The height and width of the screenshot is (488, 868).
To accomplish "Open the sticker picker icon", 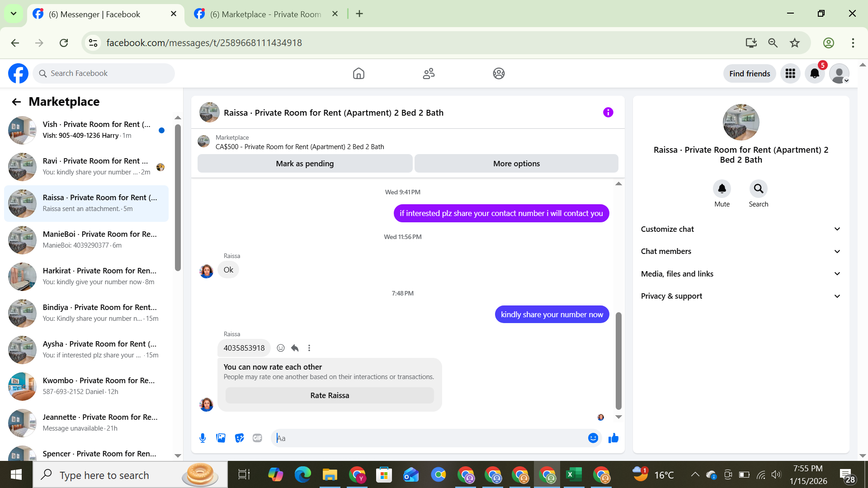I will tap(239, 438).
